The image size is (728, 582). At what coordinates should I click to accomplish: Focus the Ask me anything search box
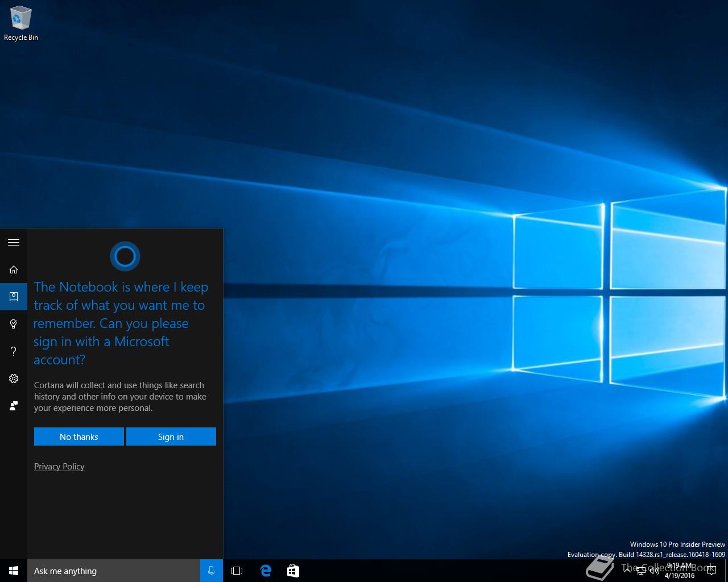[x=114, y=571]
